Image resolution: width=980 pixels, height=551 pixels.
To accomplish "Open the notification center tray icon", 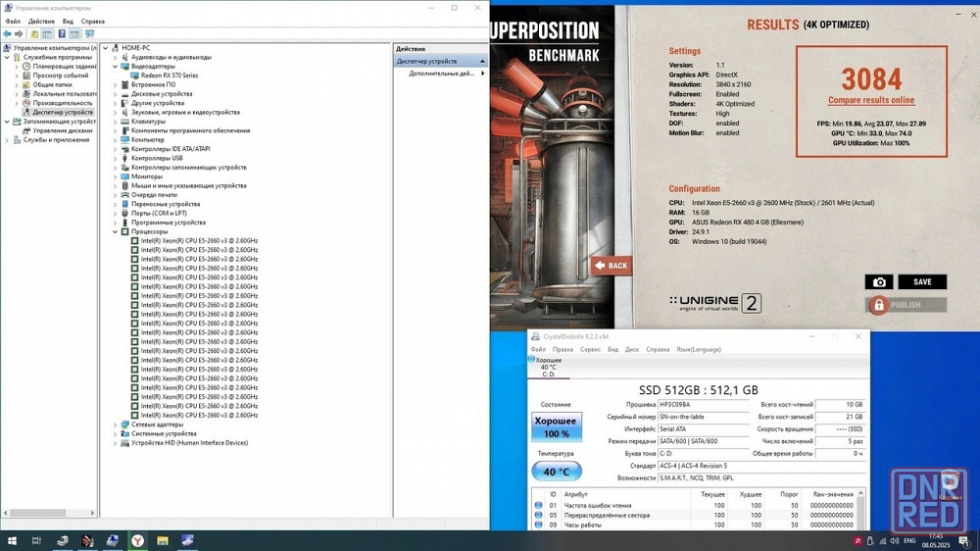I will [x=964, y=541].
